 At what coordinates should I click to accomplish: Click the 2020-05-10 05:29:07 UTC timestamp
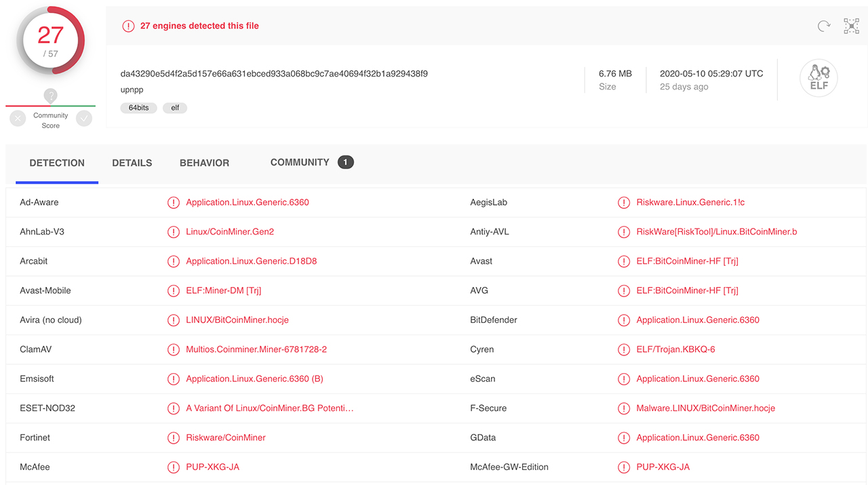pyautogui.click(x=711, y=73)
